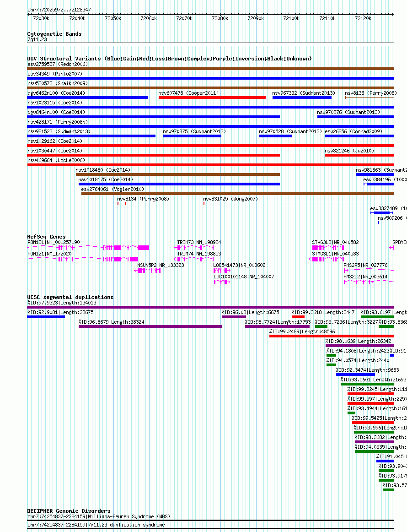Click the 7q11.23 cytogenetic band label
Screen dimensions: 407x532
tap(37, 40)
